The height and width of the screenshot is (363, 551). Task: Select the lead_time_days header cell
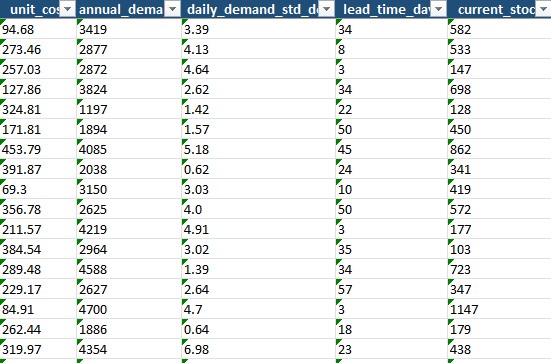click(391, 9)
